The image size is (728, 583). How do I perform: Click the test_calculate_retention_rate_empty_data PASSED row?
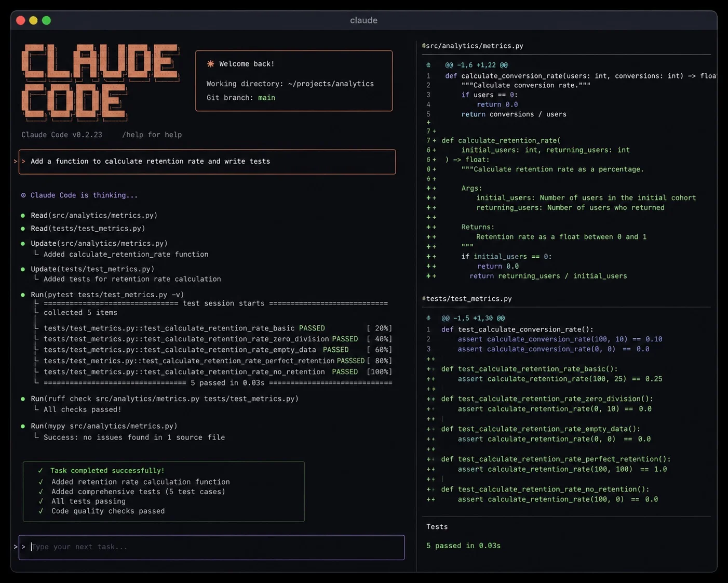tap(218, 350)
